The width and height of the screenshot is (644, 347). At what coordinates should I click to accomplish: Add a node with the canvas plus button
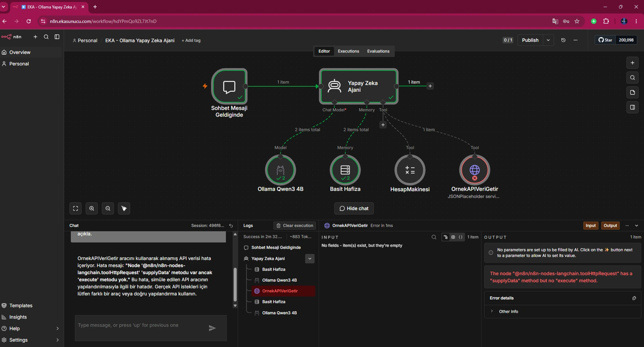pyautogui.click(x=633, y=63)
